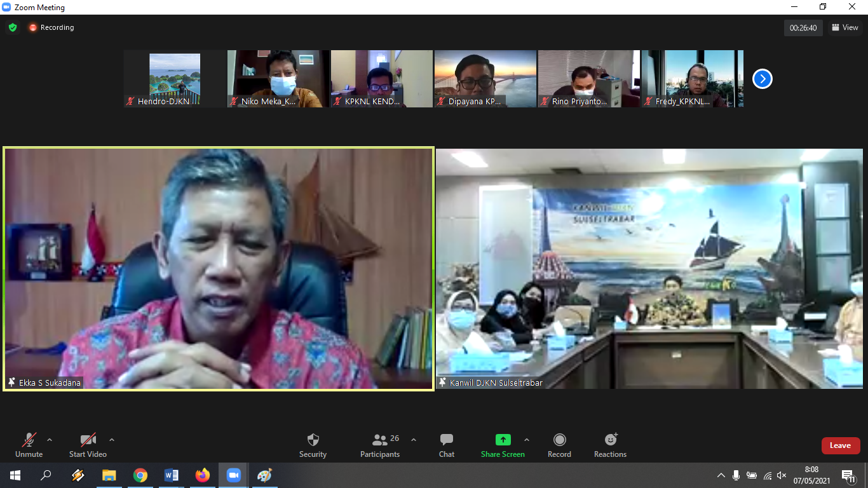The width and height of the screenshot is (868, 488).
Task: Open the View layout menu
Action: click(845, 27)
